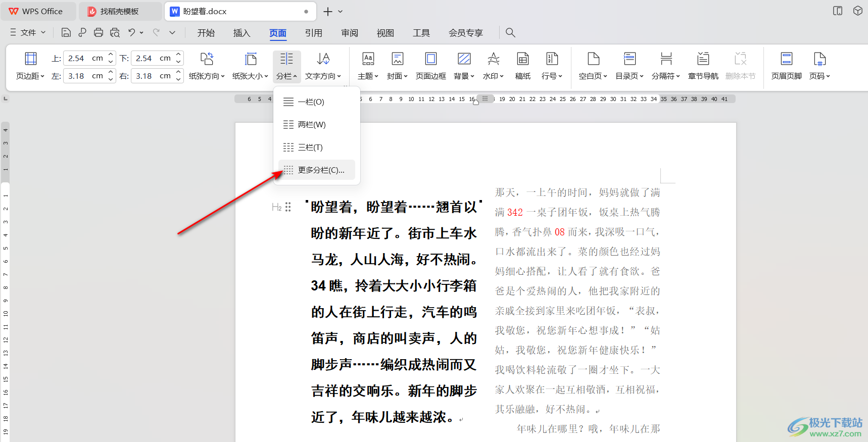Click the 页面边框 page border icon

[x=430, y=66]
